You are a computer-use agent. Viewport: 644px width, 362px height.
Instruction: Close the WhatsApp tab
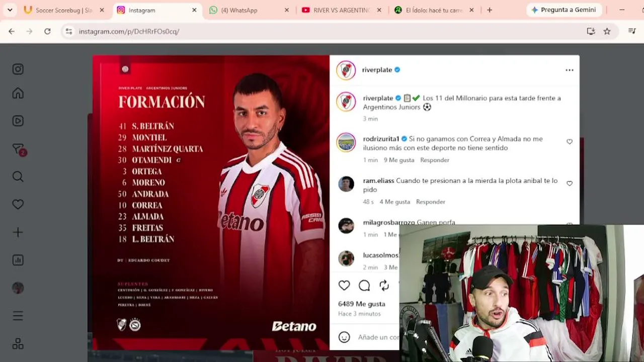click(x=287, y=10)
